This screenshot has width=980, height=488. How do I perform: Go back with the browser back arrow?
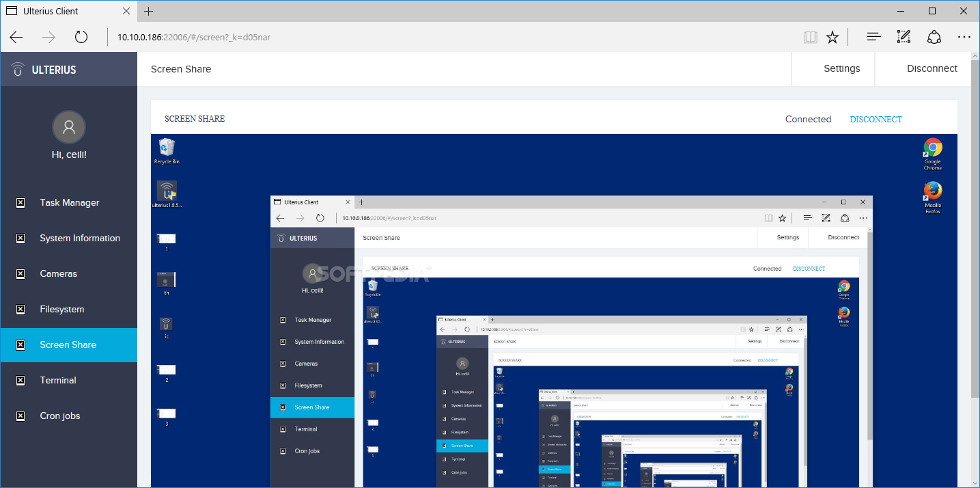tap(16, 37)
